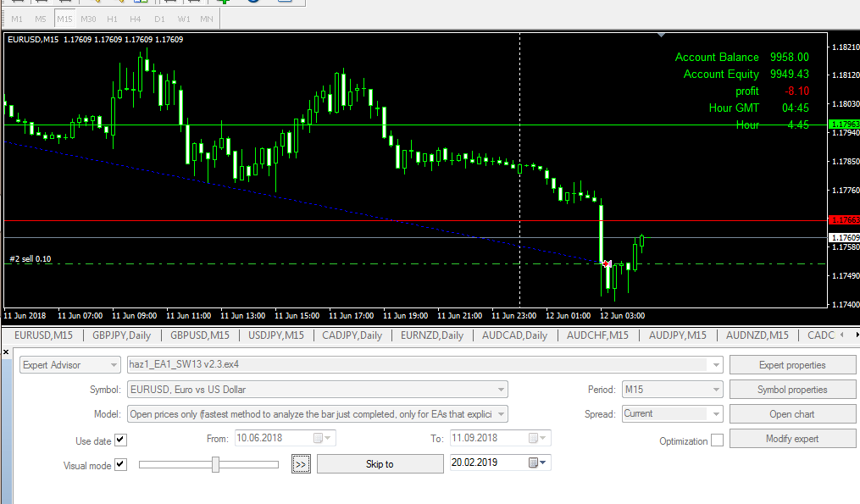Switch to the GBPJPY,Daily chart tab
The width and height of the screenshot is (860, 504).
click(120, 335)
